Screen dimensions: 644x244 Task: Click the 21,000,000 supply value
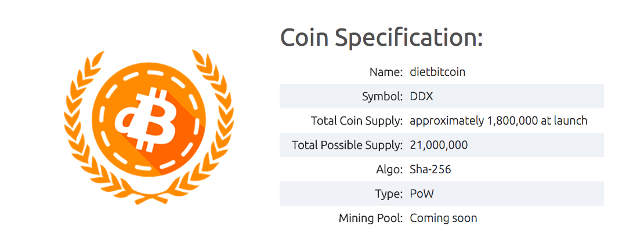point(439,145)
